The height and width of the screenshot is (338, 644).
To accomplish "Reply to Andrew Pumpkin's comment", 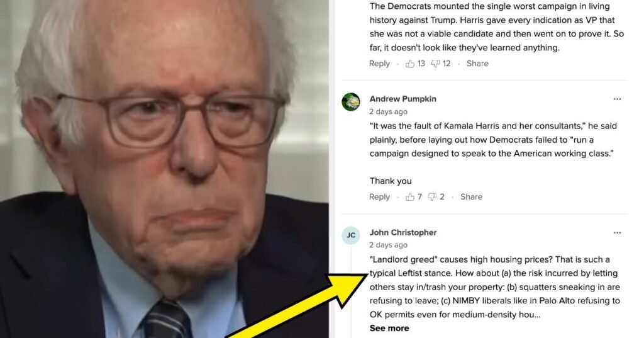I will 379,197.
